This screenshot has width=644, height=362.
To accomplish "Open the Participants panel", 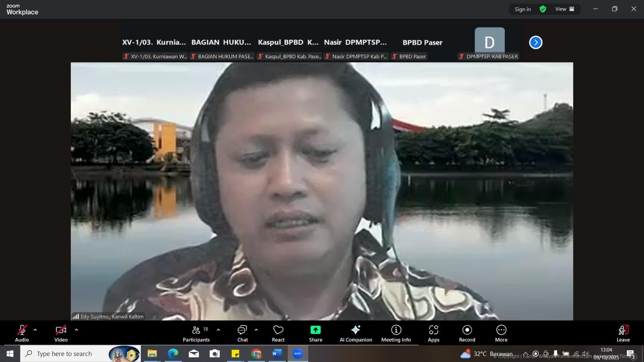I will coord(196,333).
